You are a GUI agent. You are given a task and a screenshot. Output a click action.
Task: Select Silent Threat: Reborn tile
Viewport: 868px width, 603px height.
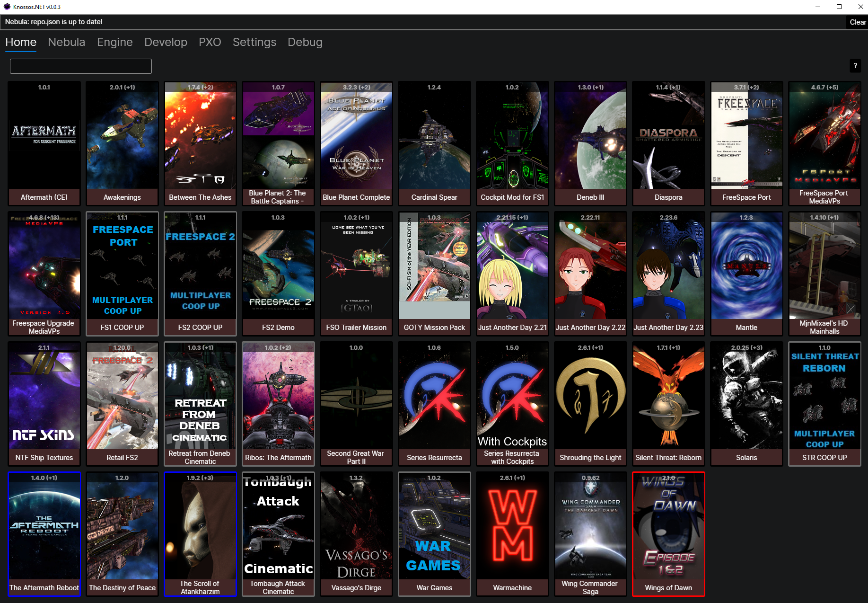pyautogui.click(x=668, y=404)
